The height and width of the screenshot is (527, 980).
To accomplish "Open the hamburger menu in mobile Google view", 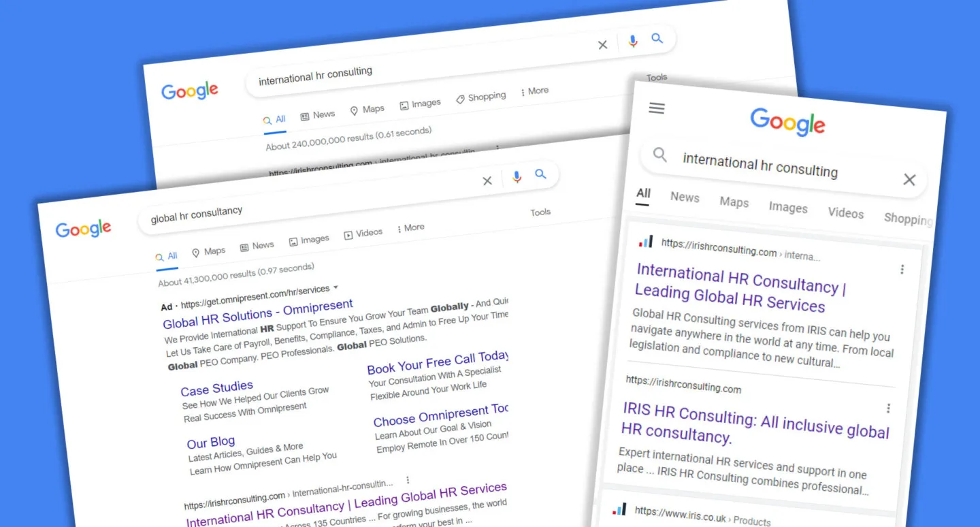I will [x=657, y=108].
